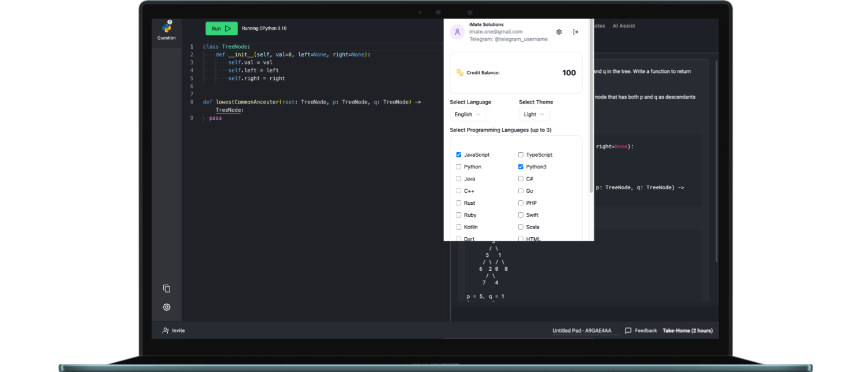Open editor settings gear in left sidebar

[x=167, y=307]
